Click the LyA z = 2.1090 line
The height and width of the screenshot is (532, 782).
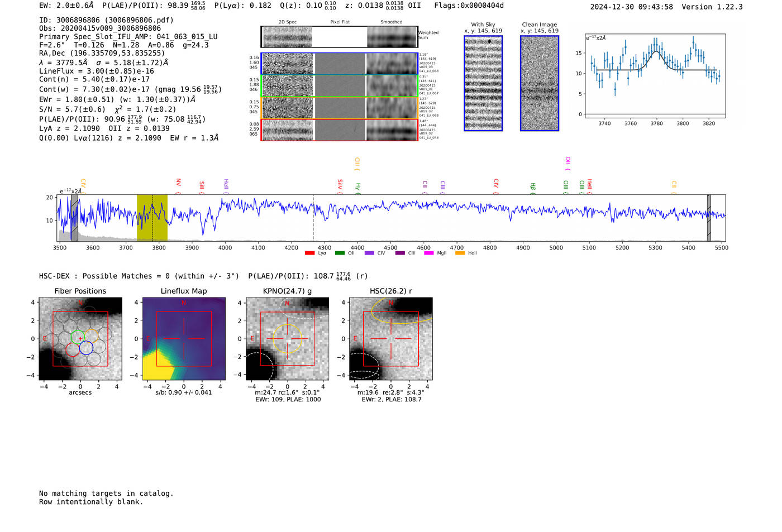[x=70, y=128]
